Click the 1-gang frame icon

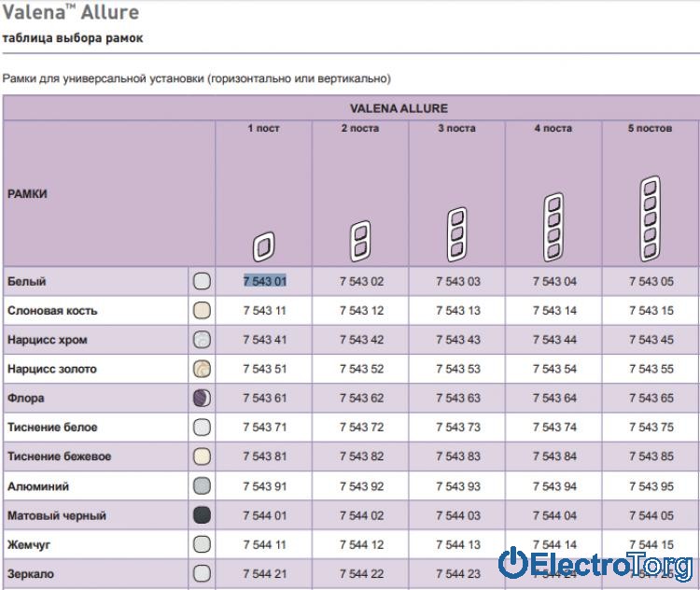click(x=265, y=246)
